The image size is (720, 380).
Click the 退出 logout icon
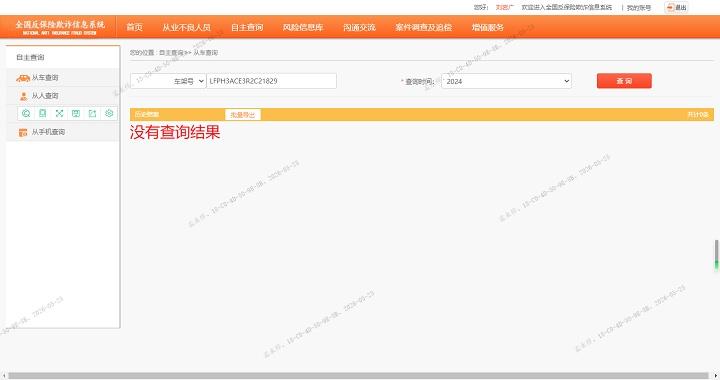click(670, 7)
